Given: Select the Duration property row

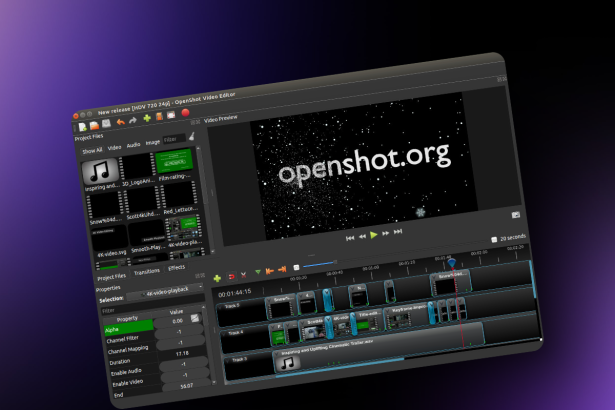Looking at the screenshot, I should point(134,361).
